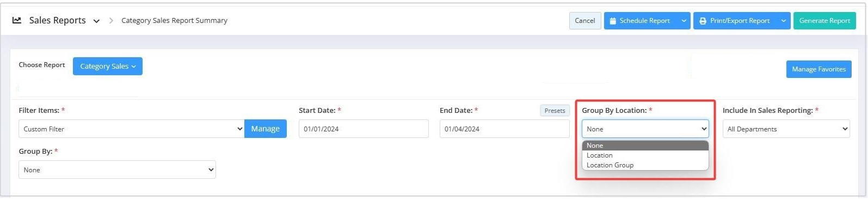Click the Manage filter button
The height and width of the screenshot is (199, 868).
point(266,129)
